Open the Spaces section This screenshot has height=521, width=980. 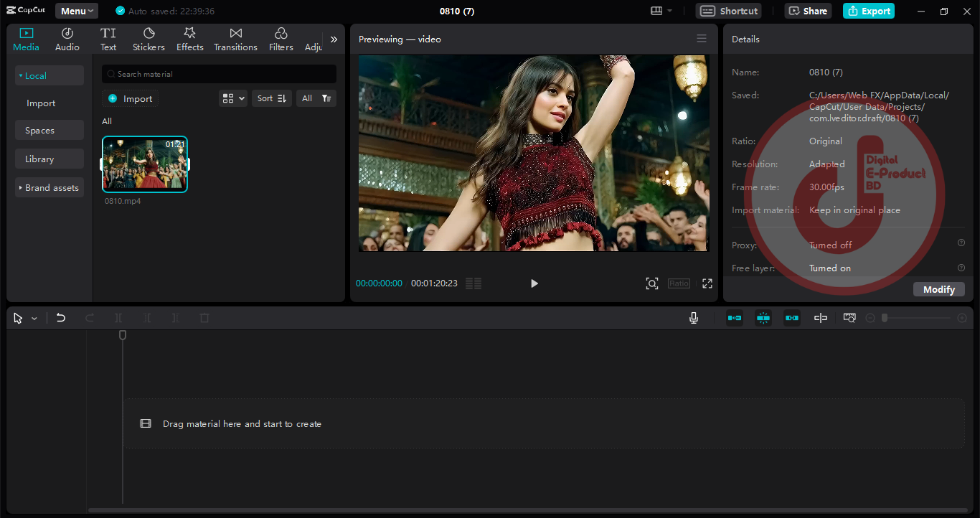[x=50, y=131]
